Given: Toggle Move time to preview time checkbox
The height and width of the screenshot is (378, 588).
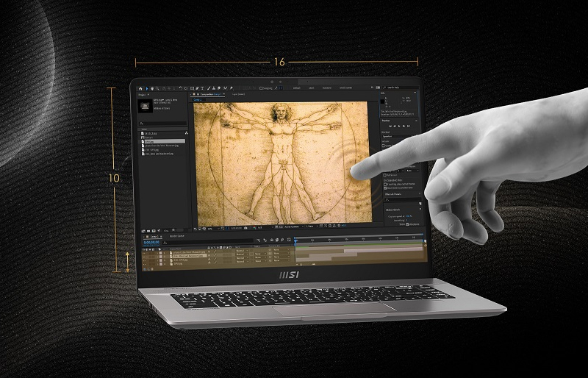Looking at the screenshot, I should (x=386, y=187).
